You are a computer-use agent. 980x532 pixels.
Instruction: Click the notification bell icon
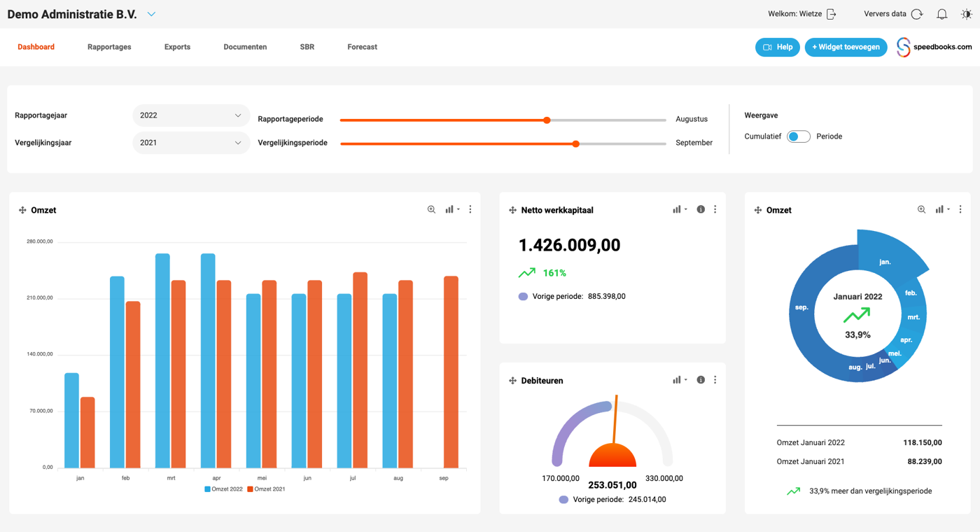pyautogui.click(x=942, y=14)
